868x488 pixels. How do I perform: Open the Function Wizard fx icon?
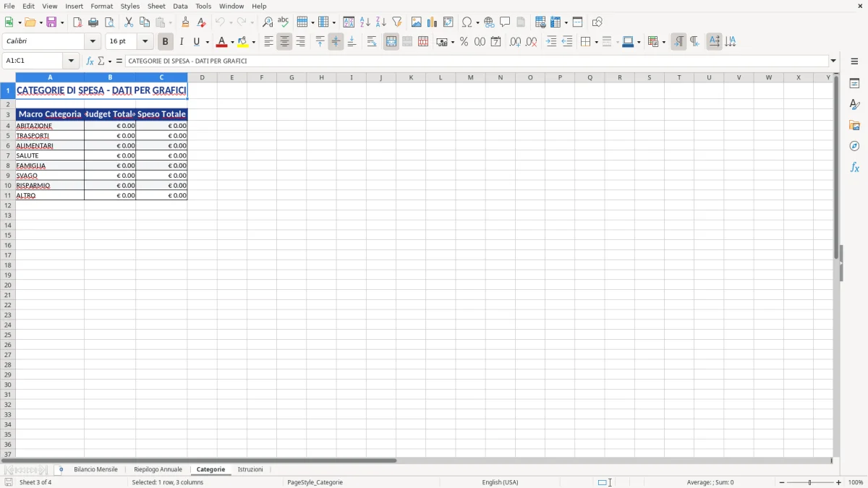click(90, 61)
